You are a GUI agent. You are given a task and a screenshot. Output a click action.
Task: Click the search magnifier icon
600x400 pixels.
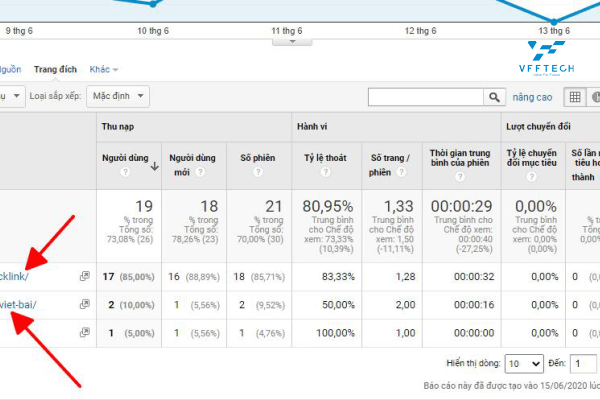click(494, 97)
